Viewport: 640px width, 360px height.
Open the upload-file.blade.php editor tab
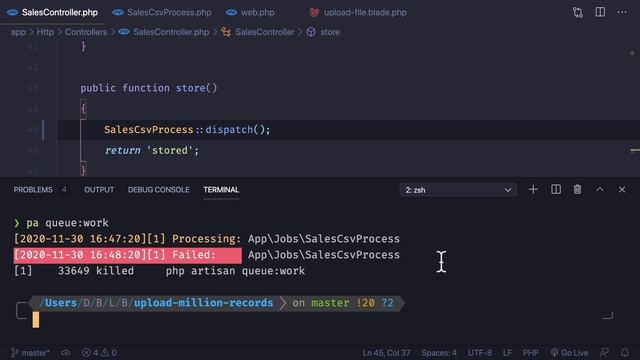point(358,13)
